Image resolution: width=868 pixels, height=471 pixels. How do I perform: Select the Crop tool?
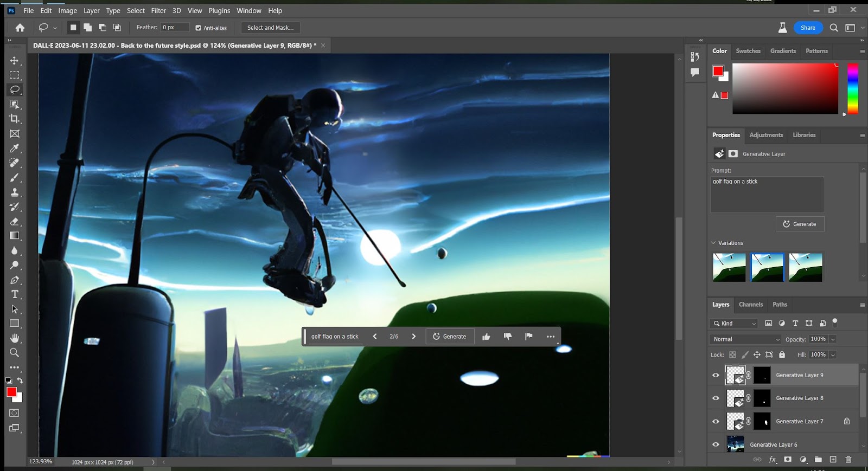[15, 119]
